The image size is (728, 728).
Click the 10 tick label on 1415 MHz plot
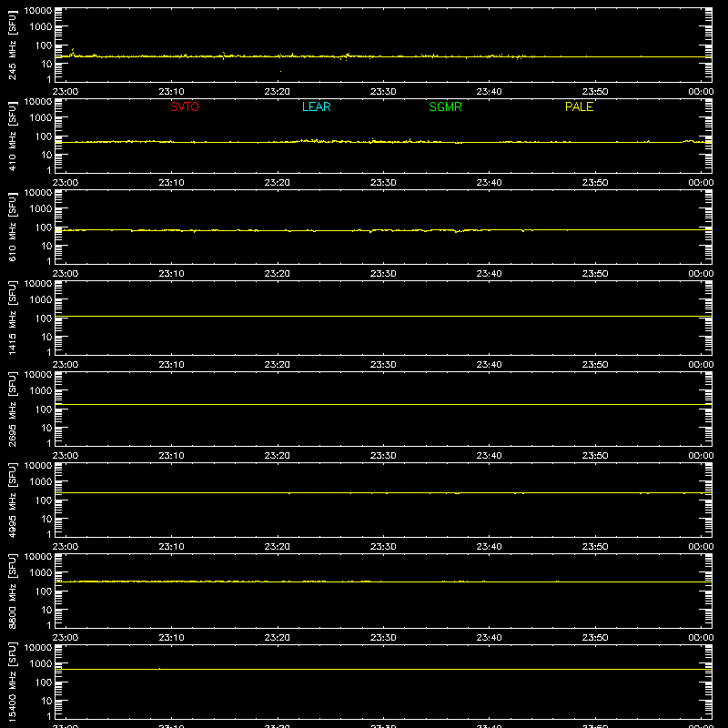46,337
